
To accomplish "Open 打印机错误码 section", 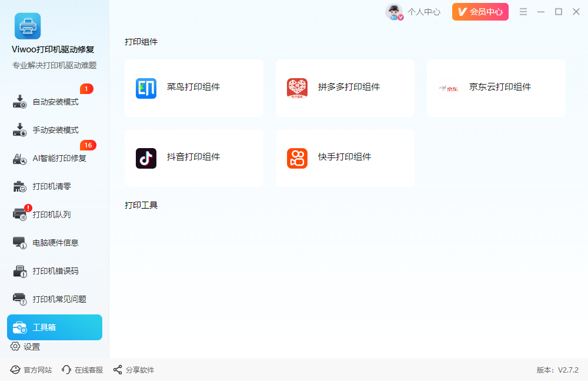I will [x=54, y=271].
